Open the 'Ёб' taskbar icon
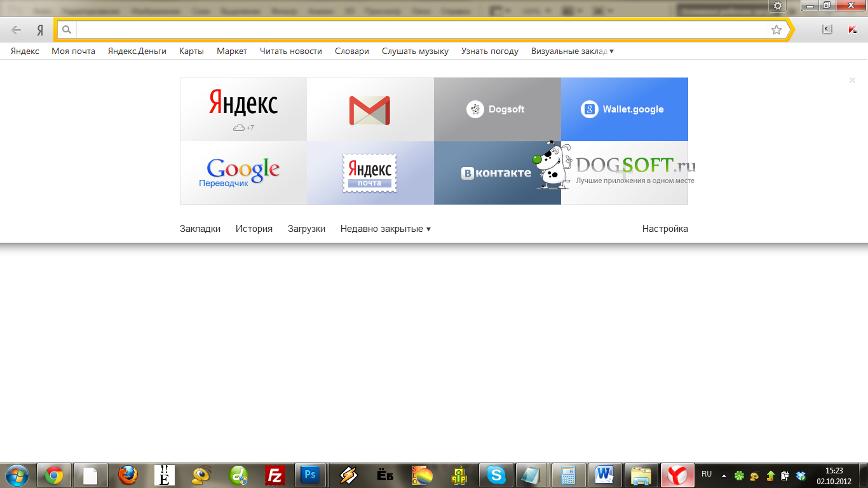 (x=385, y=475)
